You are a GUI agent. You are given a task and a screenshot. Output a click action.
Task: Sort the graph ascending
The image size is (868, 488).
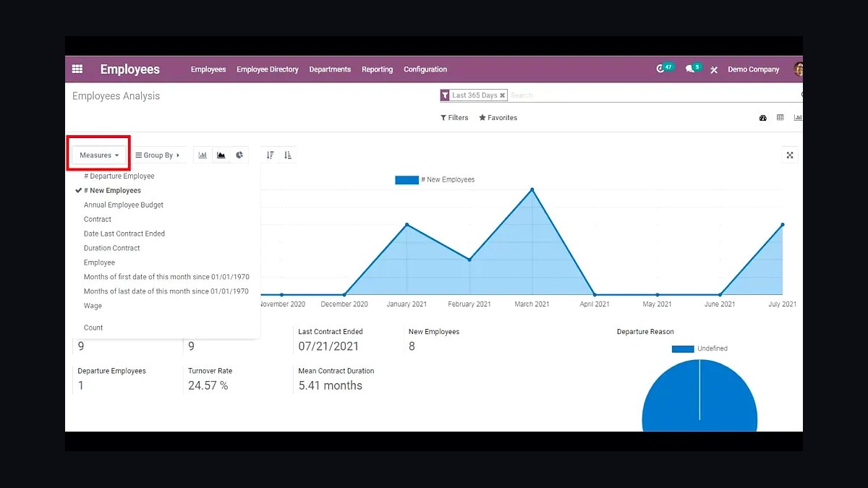[288, 155]
